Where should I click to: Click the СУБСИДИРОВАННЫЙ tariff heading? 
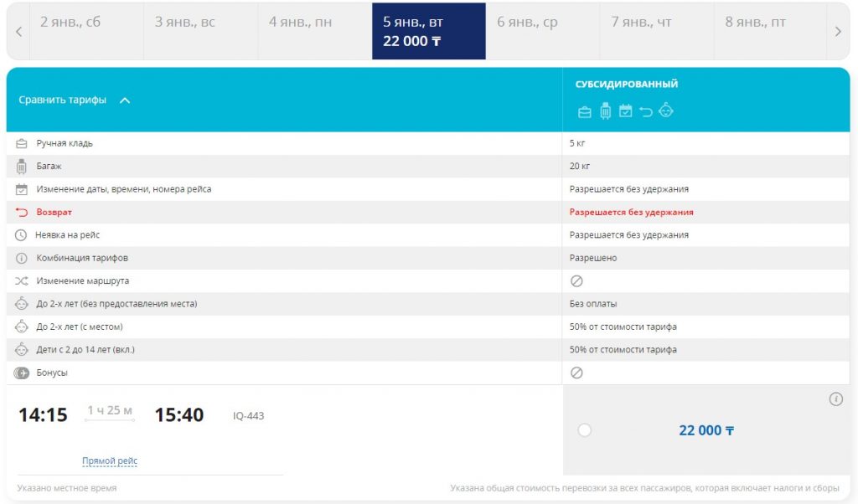[x=626, y=85]
